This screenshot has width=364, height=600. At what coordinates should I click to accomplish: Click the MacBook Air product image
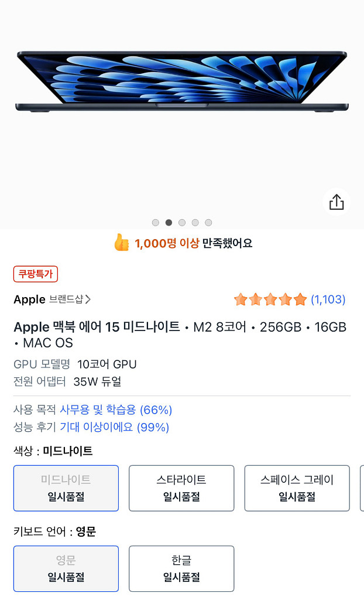[x=181, y=82]
